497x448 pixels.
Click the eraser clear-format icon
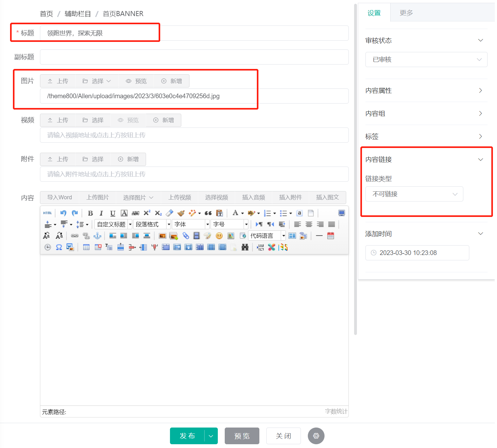click(170, 213)
